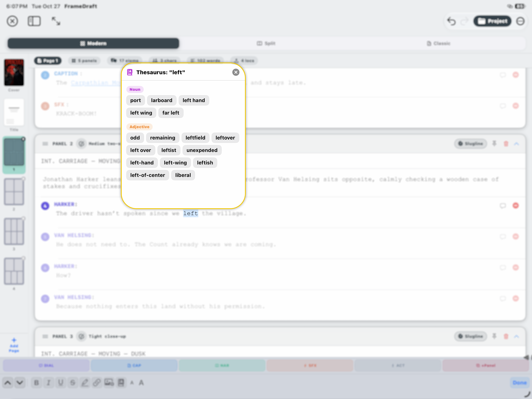Open Slugline options for Panel 2
Screen dimensions: 532x399
pyautogui.click(x=470, y=144)
